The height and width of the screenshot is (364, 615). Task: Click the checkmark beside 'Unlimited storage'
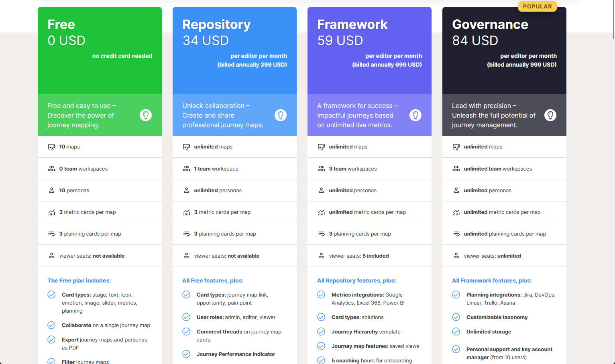pos(456,331)
